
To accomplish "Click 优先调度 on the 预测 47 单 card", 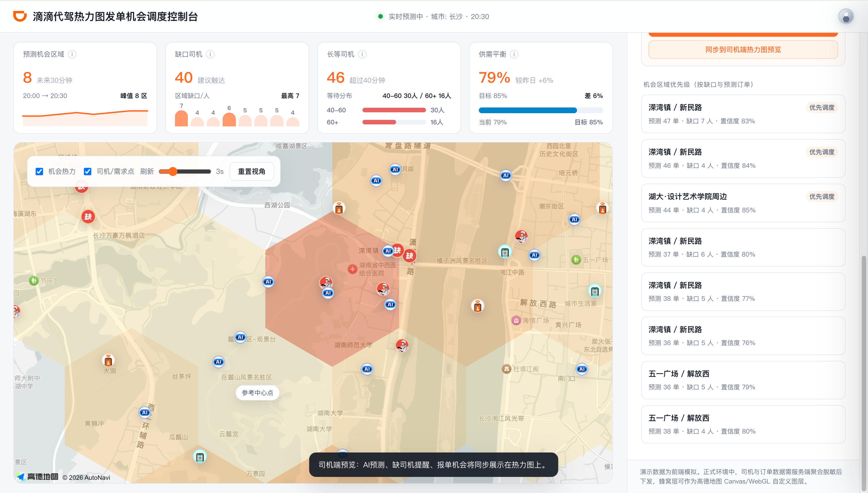I will (x=822, y=107).
